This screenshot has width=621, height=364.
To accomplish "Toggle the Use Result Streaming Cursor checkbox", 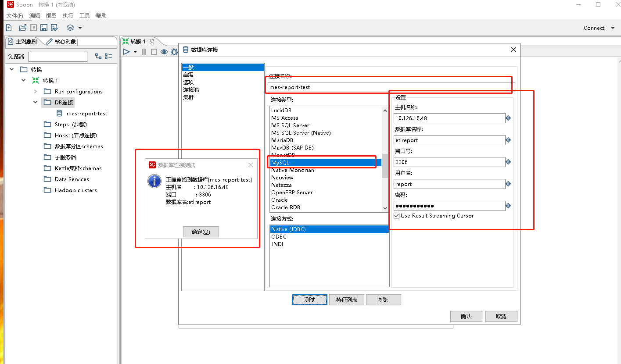I will pyautogui.click(x=397, y=216).
